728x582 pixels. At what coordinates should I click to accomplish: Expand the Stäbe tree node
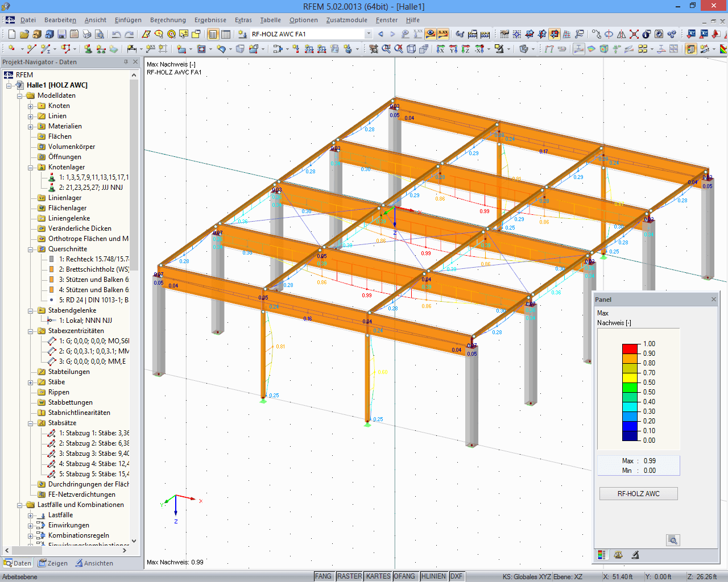(31, 382)
